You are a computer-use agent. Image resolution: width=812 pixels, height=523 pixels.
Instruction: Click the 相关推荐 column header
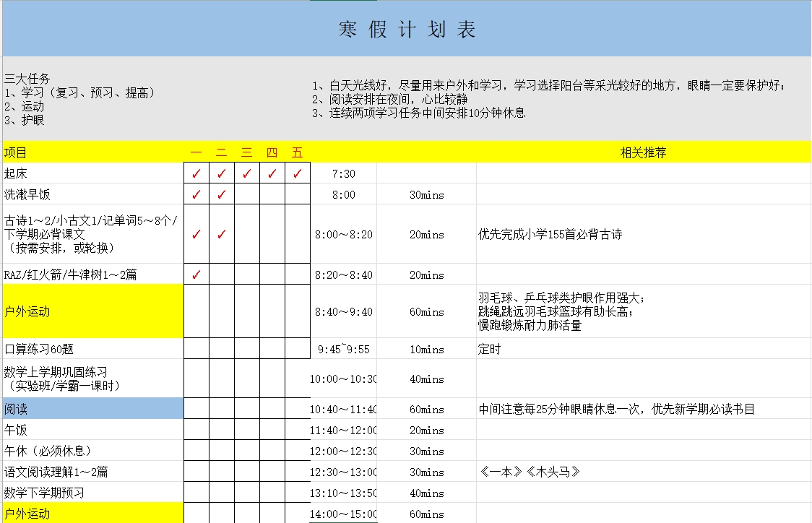pyautogui.click(x=643, y=152)
